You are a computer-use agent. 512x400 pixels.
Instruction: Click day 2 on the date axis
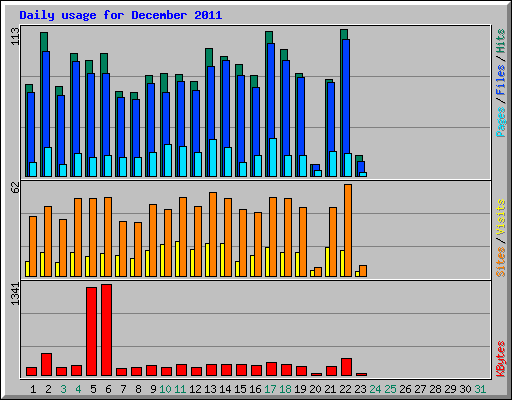click(x=48, y=389)
